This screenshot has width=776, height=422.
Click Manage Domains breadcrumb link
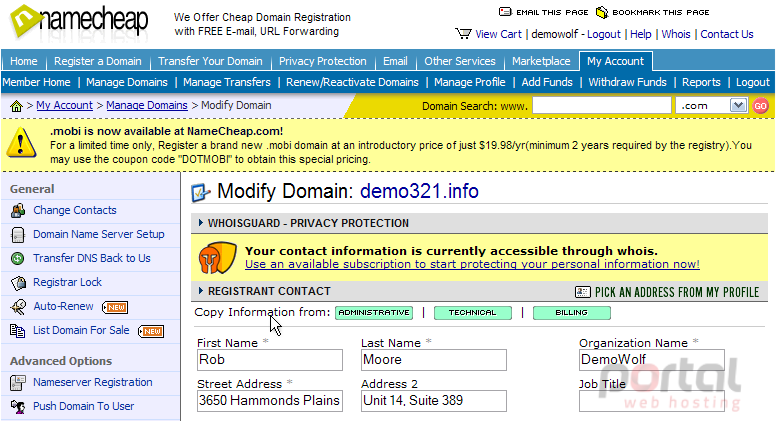coord(146,105)
